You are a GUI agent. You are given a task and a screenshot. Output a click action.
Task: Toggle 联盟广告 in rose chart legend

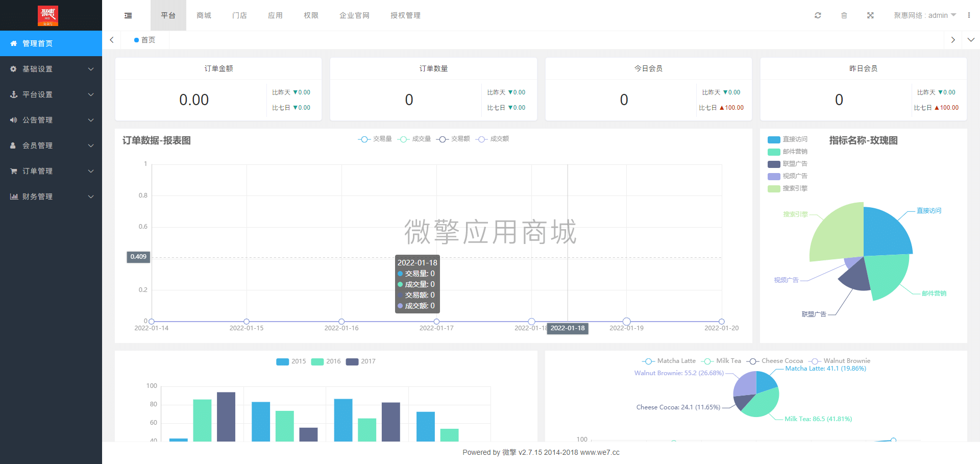[x=788, y=164]
